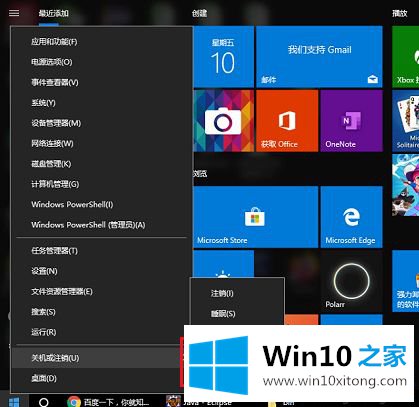Image resolution: width=419 pixels, height=407 pixels.
Task: Switch to Java Eclipse taskbar item
Action: [x=199, y=402]
